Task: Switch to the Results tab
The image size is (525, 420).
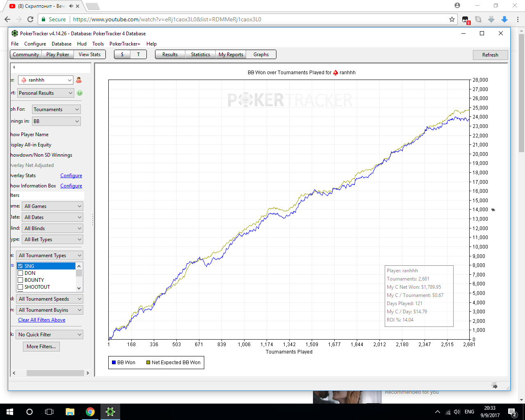Action: coord(170,55)
